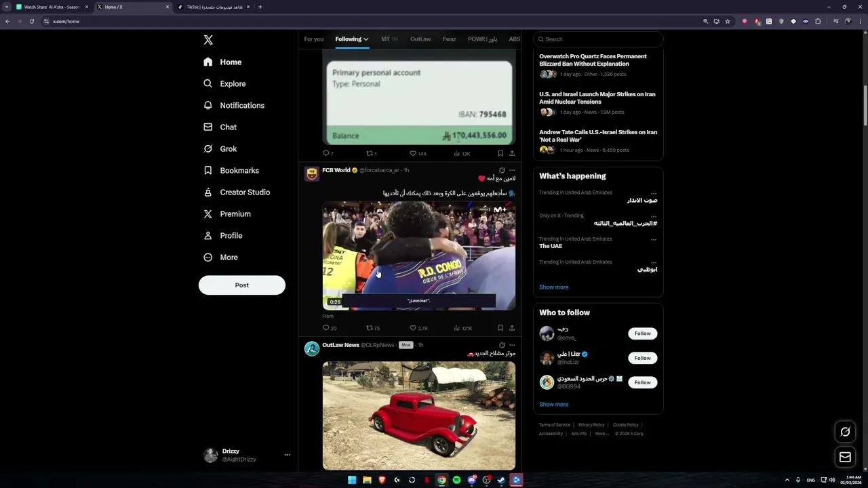Bookmark the FCB World post

point(500,328)
